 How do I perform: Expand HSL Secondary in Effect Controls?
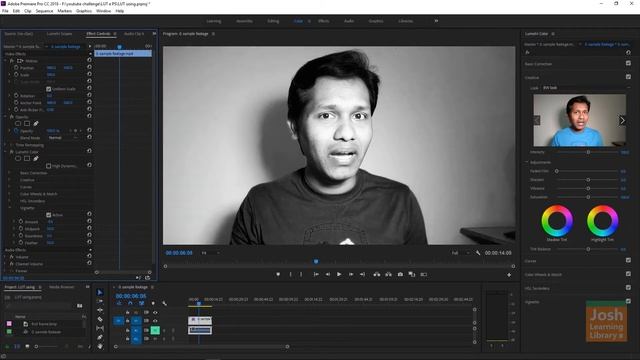9,201
